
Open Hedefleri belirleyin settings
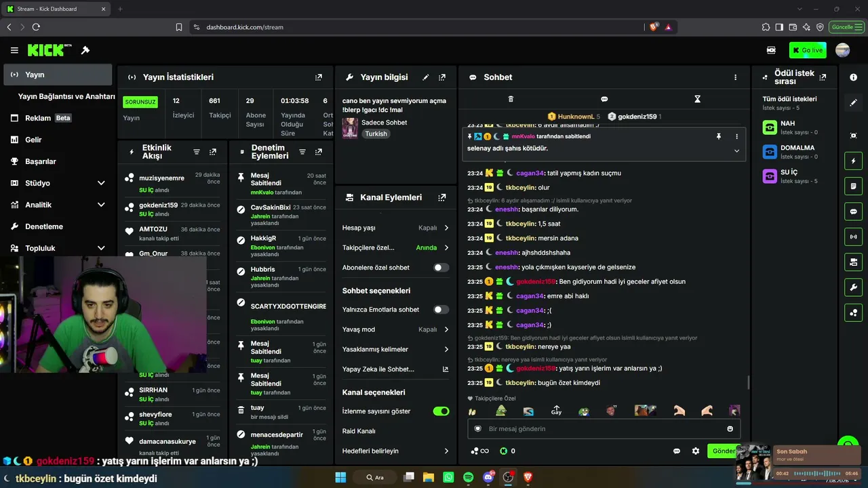click(396, 451)
